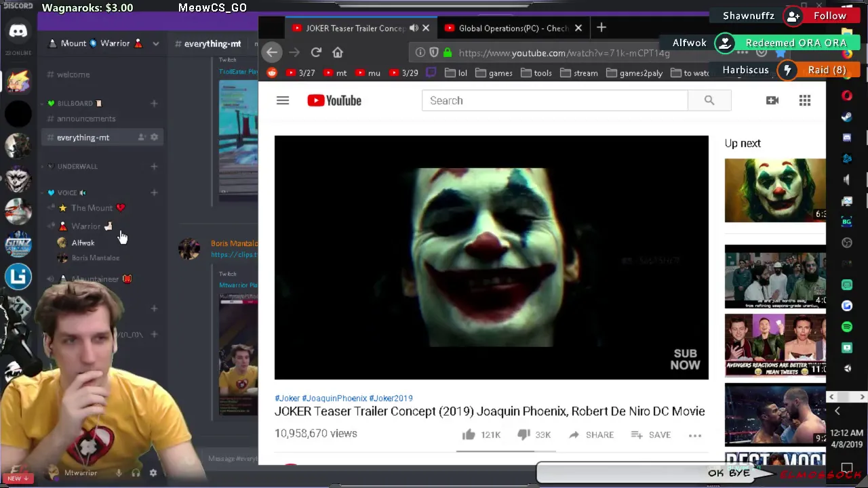Add channel to VOICE category

(x=154, y=192)
